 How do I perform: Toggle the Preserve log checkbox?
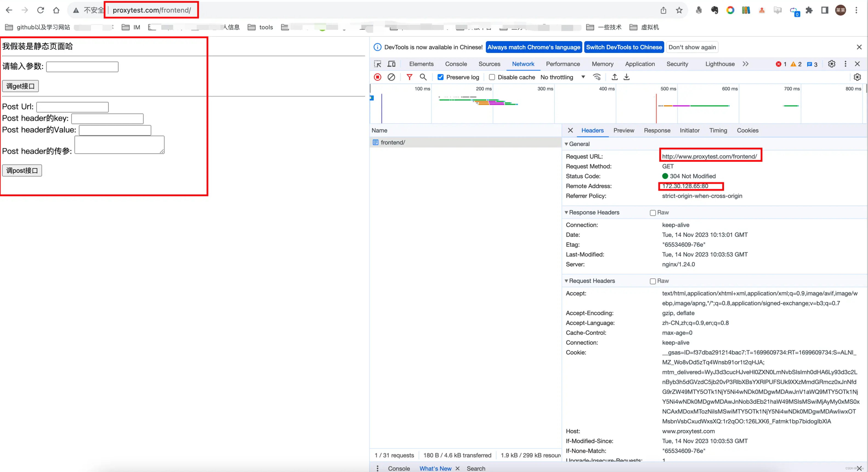tap(440, 77)
